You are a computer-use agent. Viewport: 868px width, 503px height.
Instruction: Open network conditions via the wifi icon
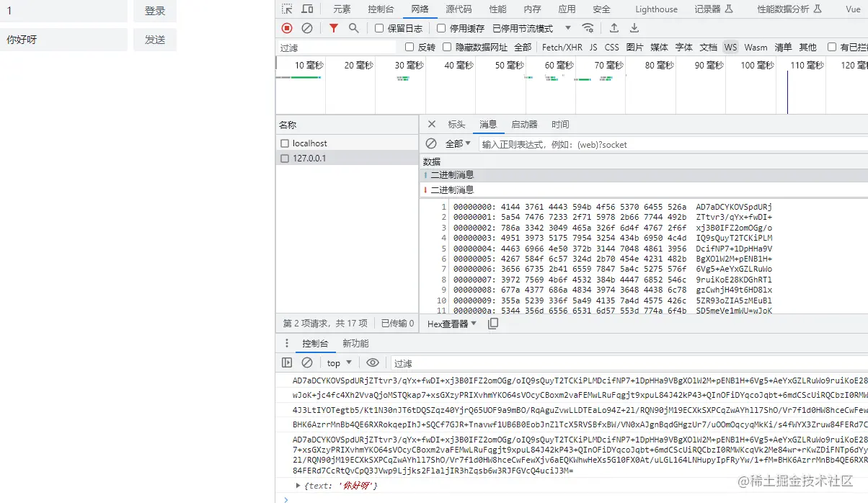(588, 28)
